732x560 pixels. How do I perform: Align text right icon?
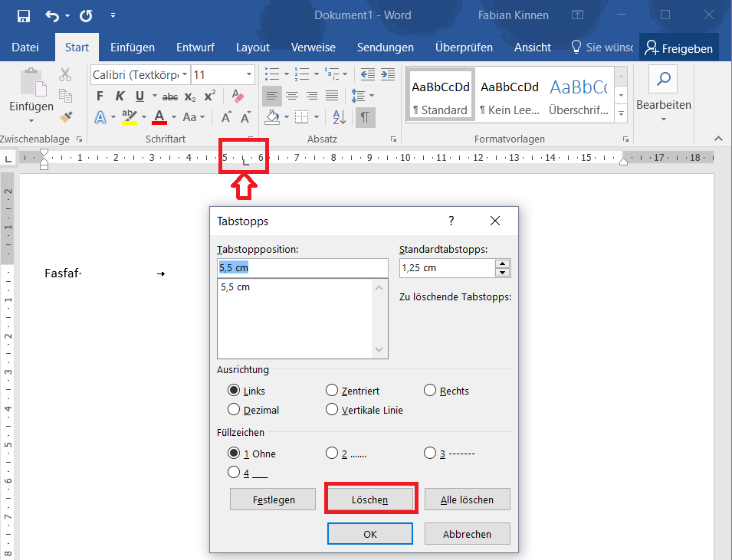click(312, 96)
